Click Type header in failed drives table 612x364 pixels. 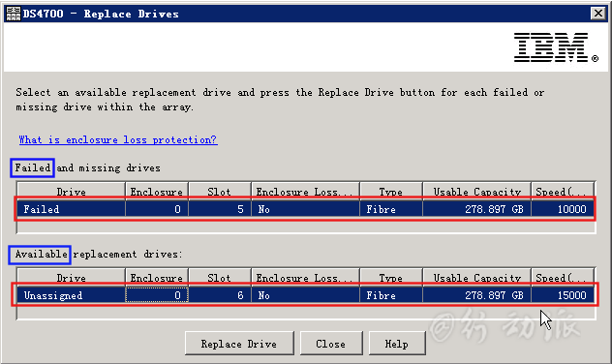[x=391, y=191]
